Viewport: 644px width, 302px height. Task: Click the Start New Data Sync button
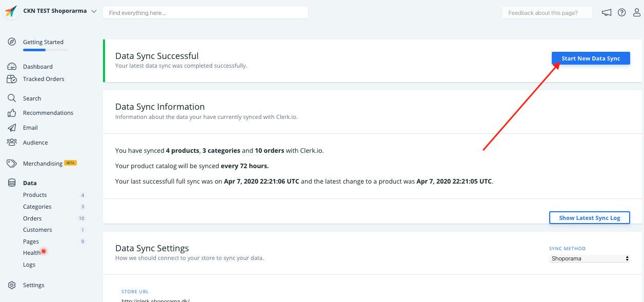(x=591, y=58)
